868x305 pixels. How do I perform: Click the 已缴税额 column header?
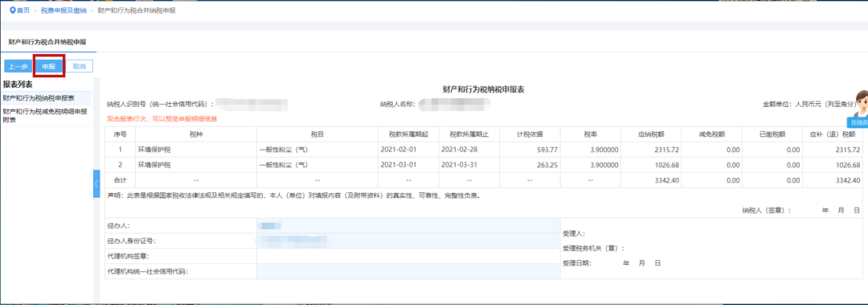click(x=772, y=134)
